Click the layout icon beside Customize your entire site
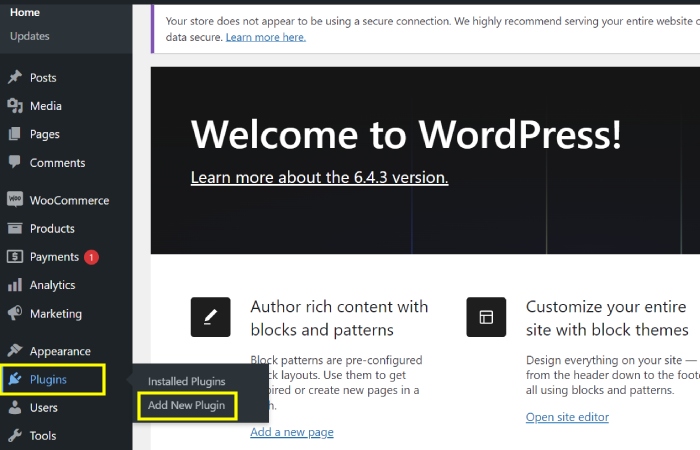 [x=486, y=317]
